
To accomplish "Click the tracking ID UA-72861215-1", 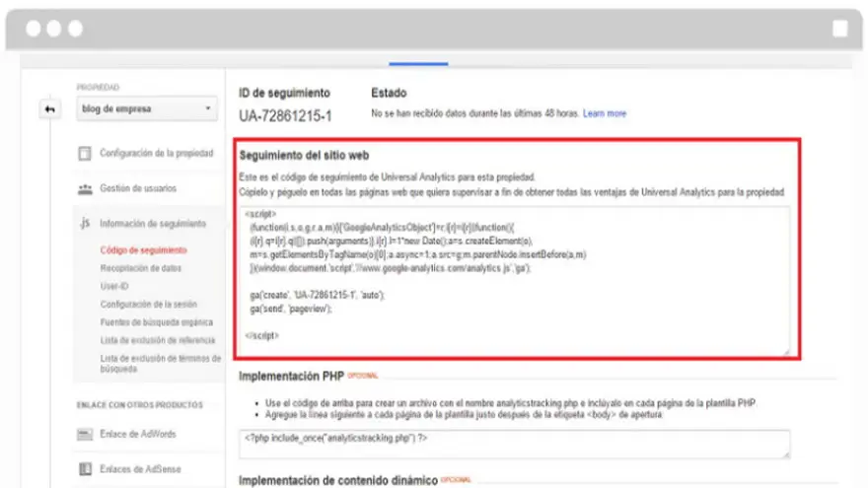I will point(285,116).
